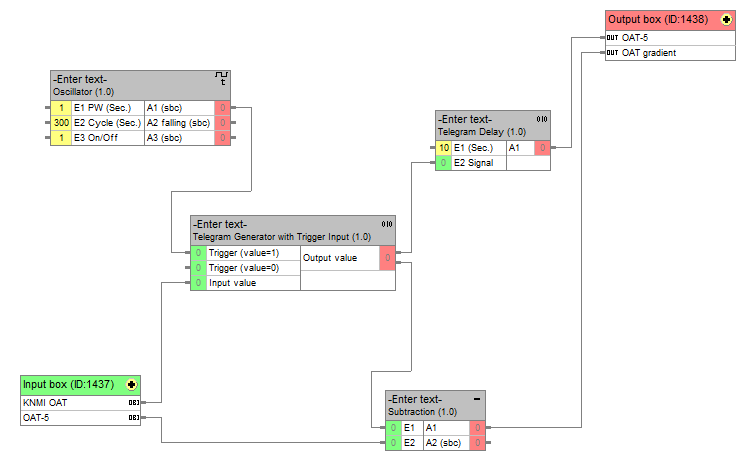Click the plus icon on Input box

tap(132, 385)
